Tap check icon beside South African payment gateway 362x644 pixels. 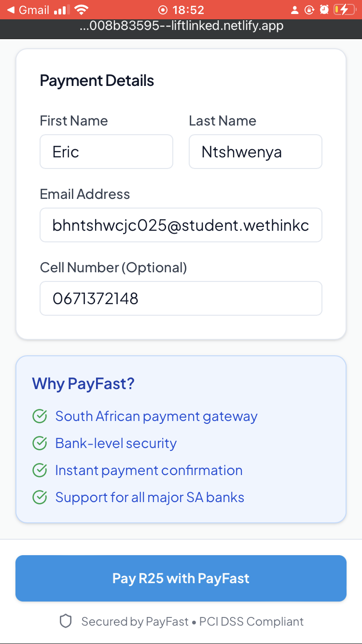[40, 416]
